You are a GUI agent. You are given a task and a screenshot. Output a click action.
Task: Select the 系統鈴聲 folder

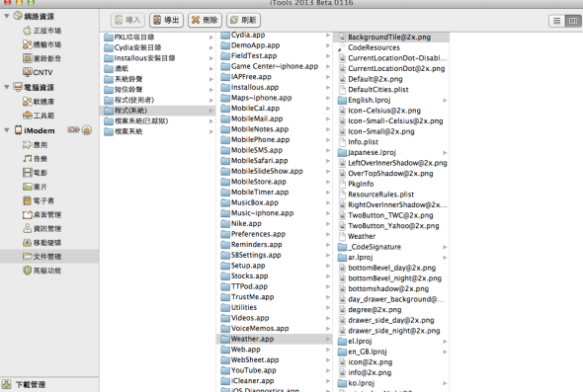coord(158,79)
